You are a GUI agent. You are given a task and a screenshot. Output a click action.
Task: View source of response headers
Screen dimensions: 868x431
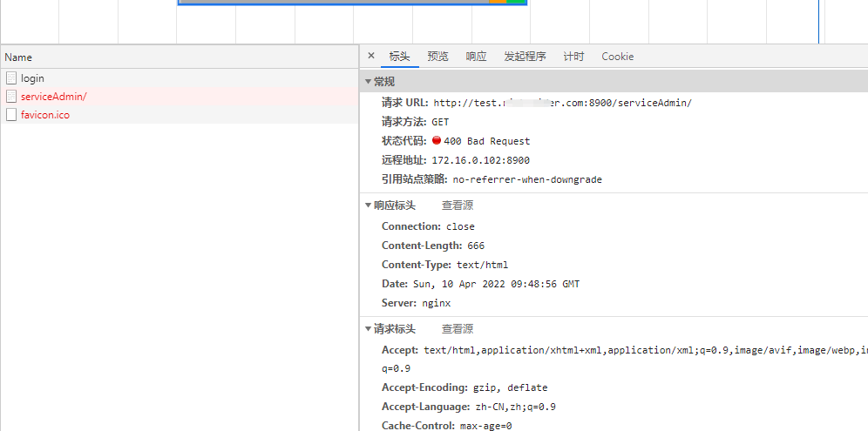coord(458,205)
